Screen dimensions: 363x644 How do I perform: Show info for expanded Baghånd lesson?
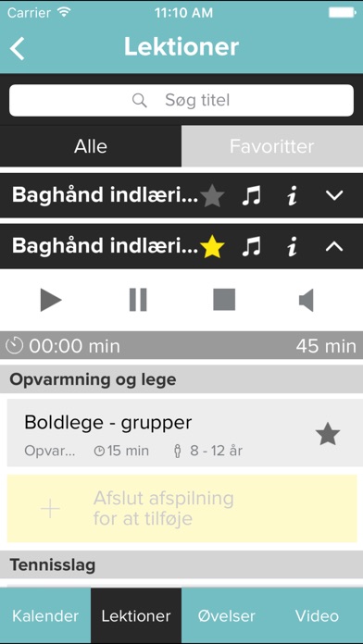pos(292,247)
